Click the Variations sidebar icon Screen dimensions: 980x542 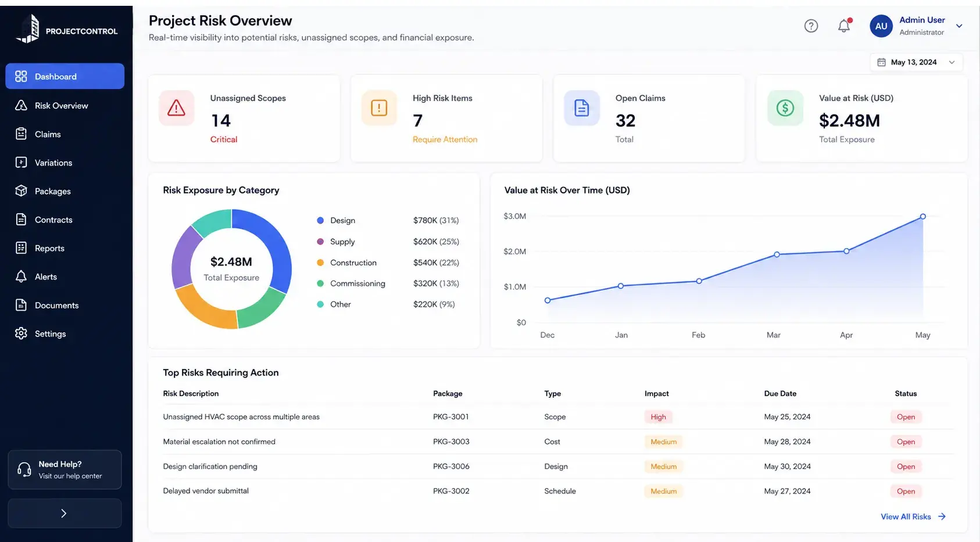[x=21, y=163]
